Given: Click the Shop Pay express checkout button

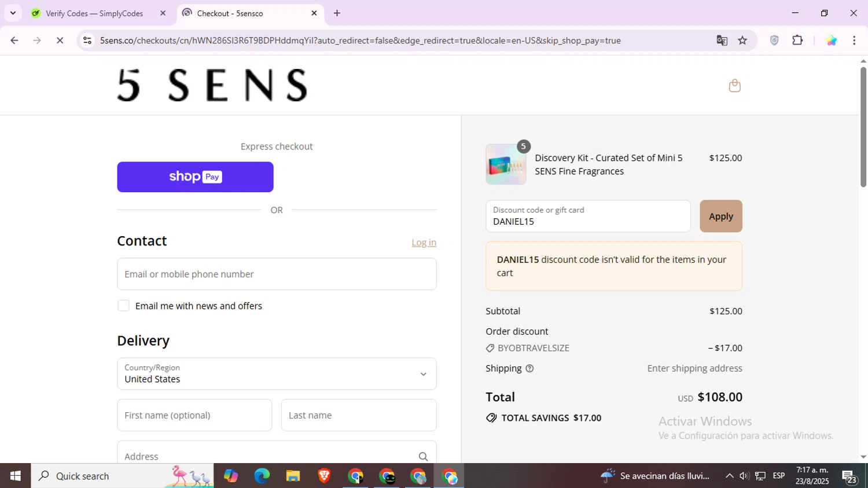Looking at the screenshot, I should (195, 177).
